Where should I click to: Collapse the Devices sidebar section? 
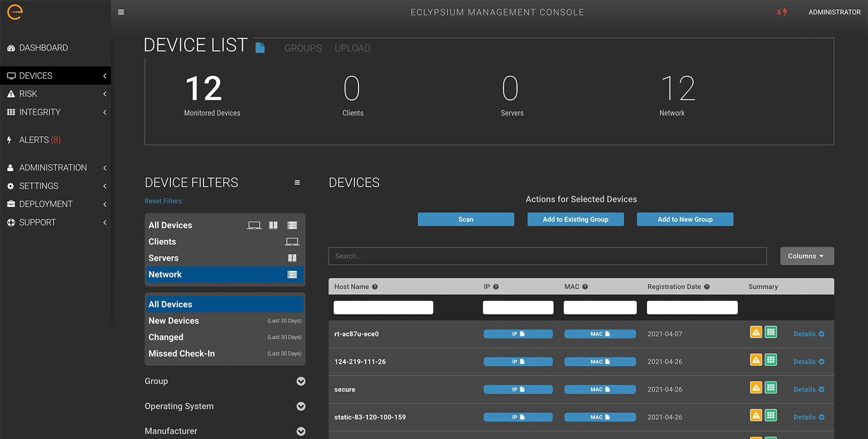[55, 75]
